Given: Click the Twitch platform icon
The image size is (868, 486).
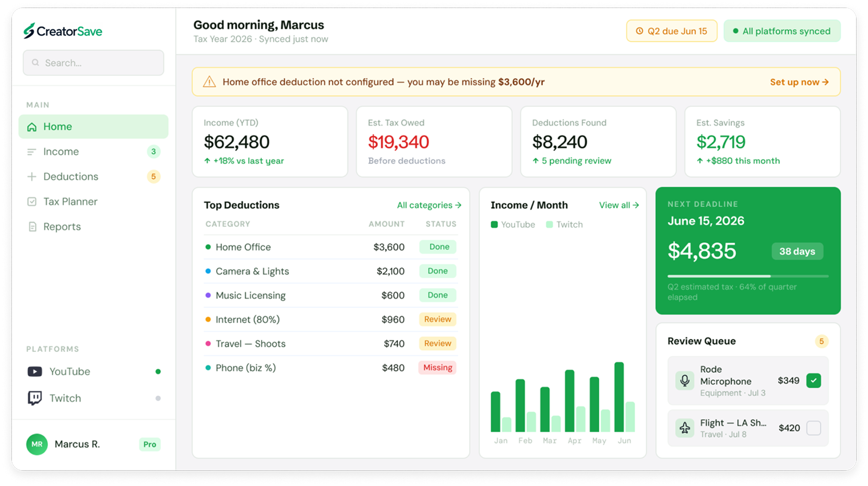Looking at the screenshot, I should click(34, 398).
